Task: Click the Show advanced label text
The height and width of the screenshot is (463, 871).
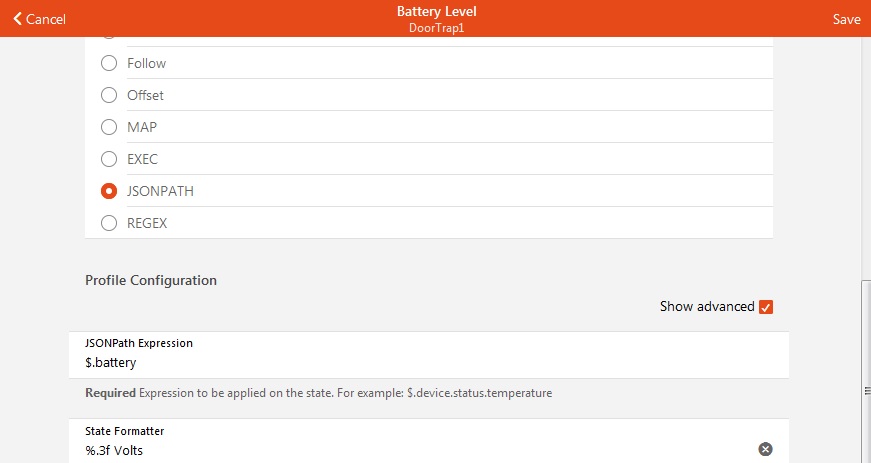Action: (706, 307)
